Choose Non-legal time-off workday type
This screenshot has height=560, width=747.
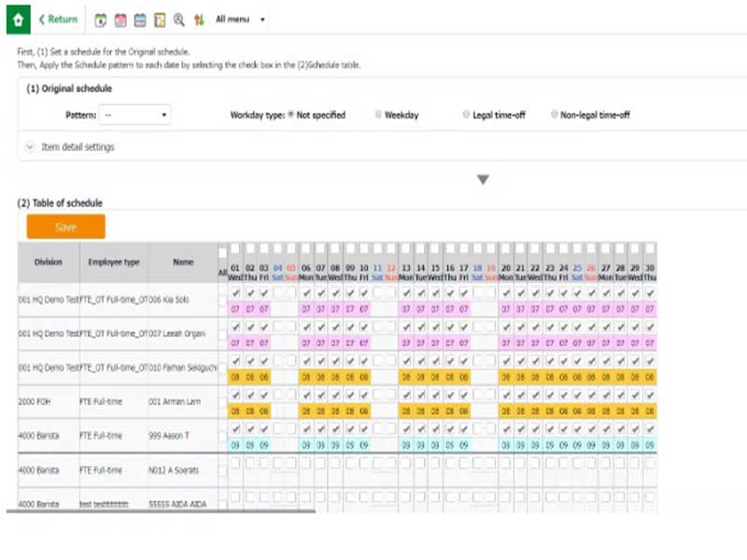click(555, 115)
